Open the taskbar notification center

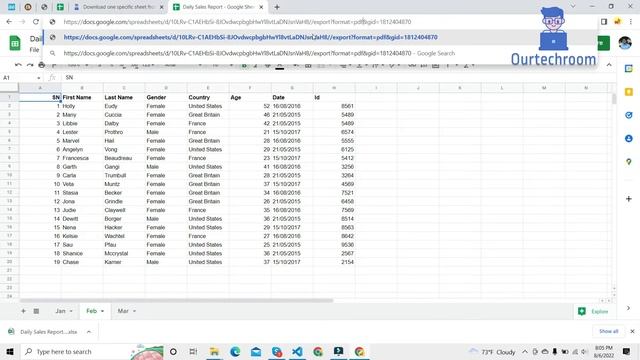(x=627, y=351)
